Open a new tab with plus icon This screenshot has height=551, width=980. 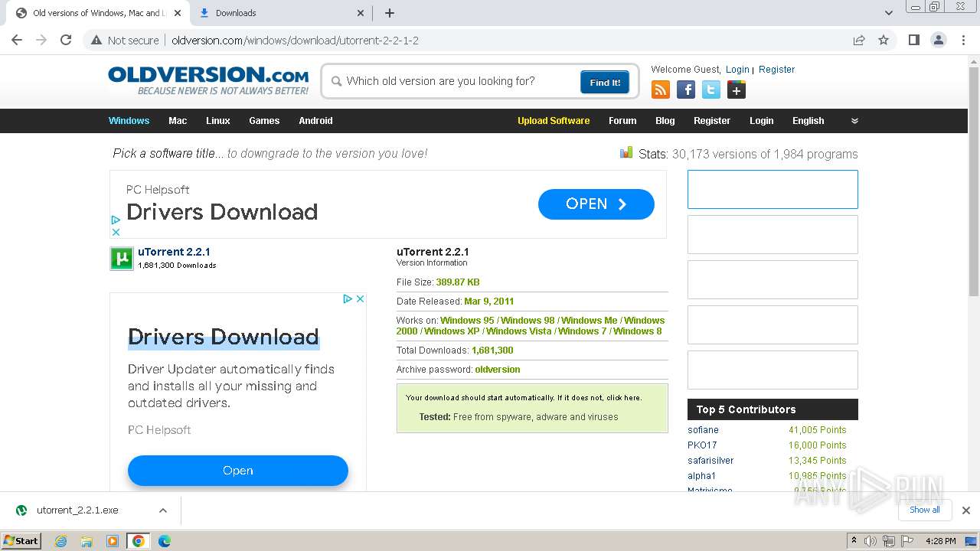pyautogui.click(x=390, y=13)
